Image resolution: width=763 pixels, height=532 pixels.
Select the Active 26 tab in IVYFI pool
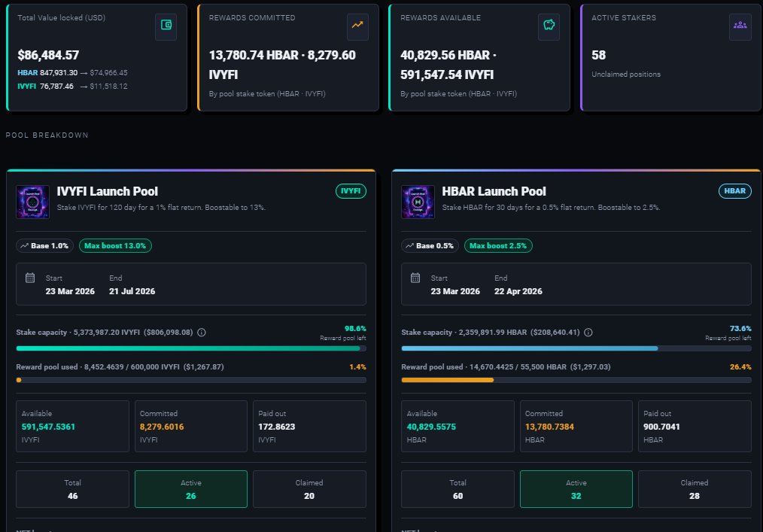(191, 489)
